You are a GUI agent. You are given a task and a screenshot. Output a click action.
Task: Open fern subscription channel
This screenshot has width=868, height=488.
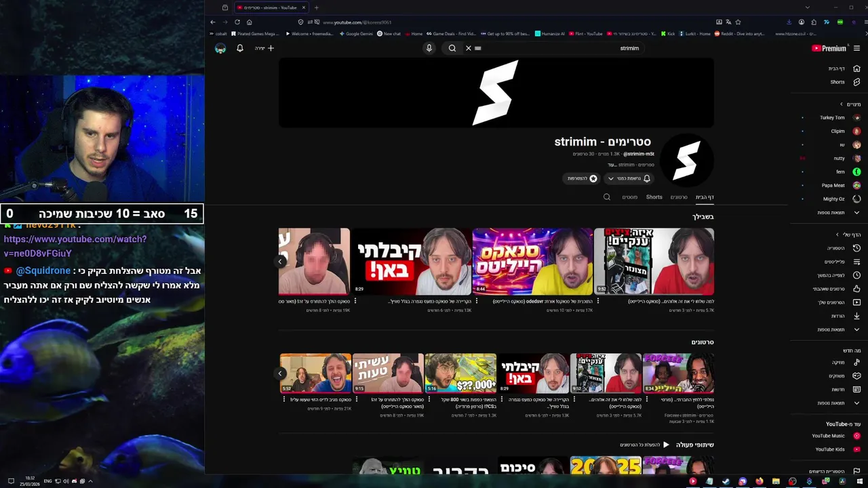point(848,171)
